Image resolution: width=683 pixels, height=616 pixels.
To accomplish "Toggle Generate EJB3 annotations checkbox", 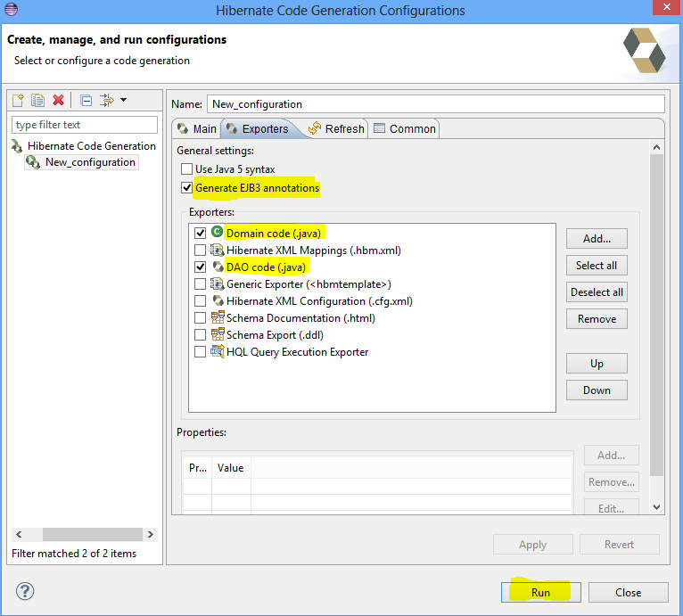I will point(187,188).
